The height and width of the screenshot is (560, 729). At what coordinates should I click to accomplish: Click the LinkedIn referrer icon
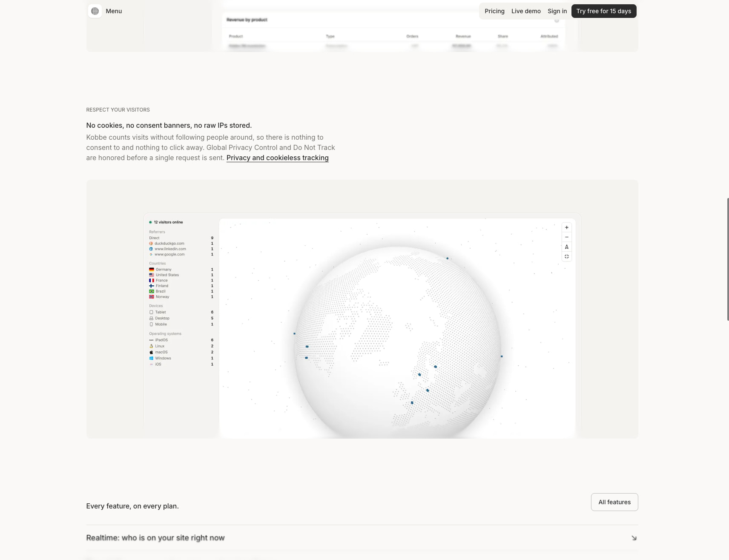(x=151, y=249)
